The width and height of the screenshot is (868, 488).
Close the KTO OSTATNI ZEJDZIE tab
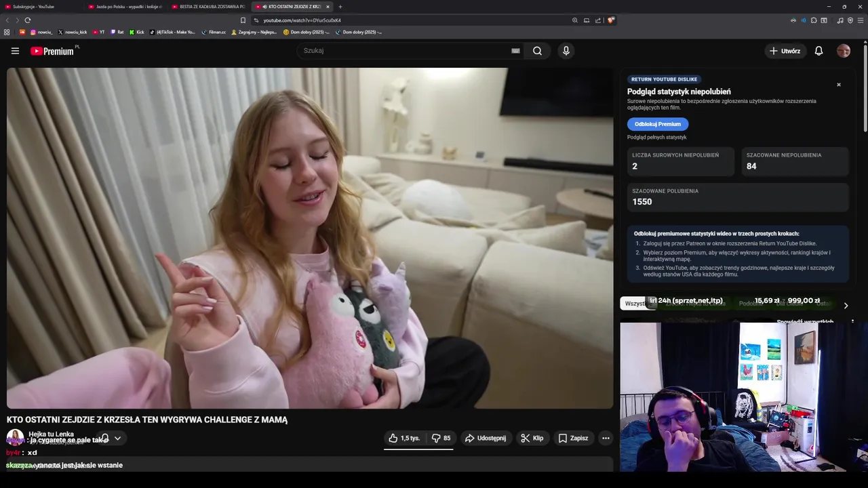point(328,7)
